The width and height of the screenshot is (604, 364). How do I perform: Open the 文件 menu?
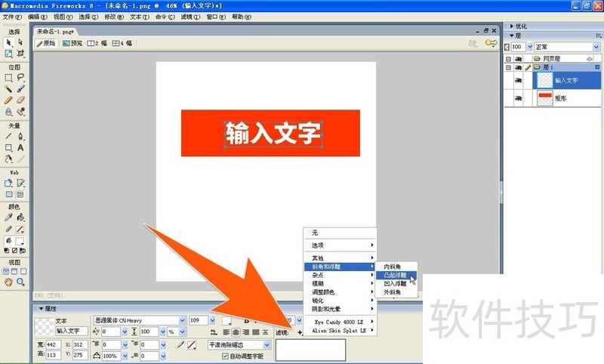click(12, 17)
